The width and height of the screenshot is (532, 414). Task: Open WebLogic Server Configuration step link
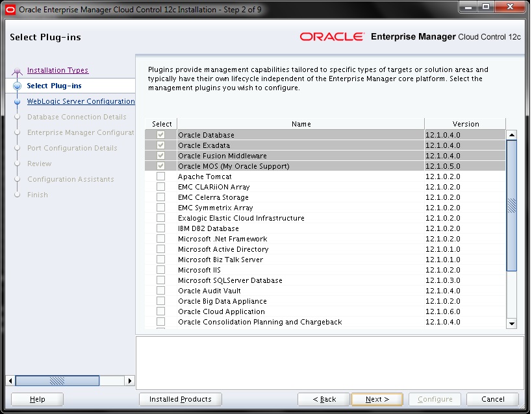tap(81, 101)
